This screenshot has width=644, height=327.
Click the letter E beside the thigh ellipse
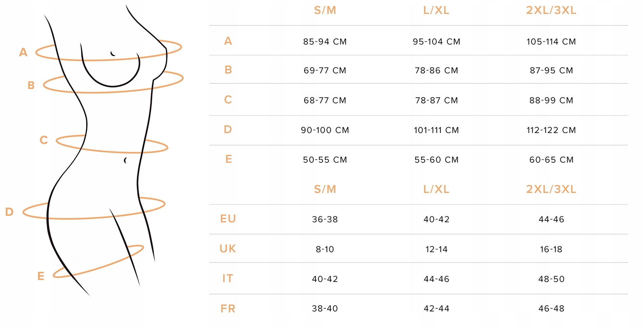(x=41, y=276)
